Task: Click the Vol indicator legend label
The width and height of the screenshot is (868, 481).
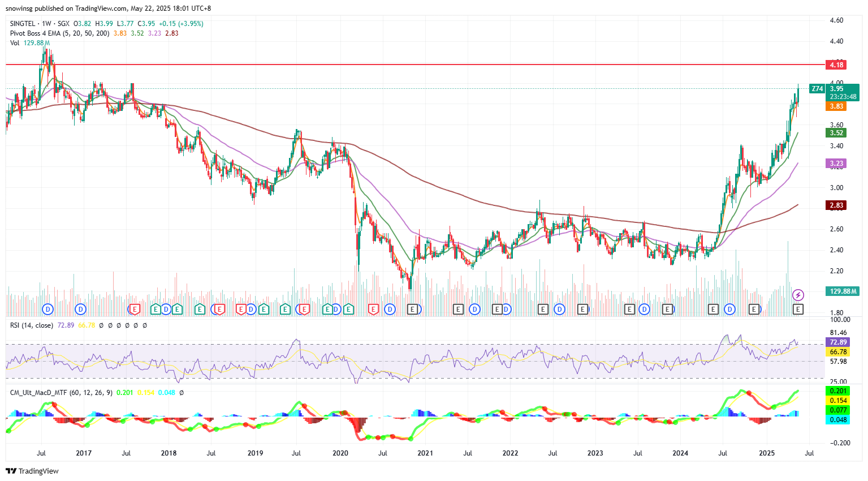Action: click(x=14, y=43)
